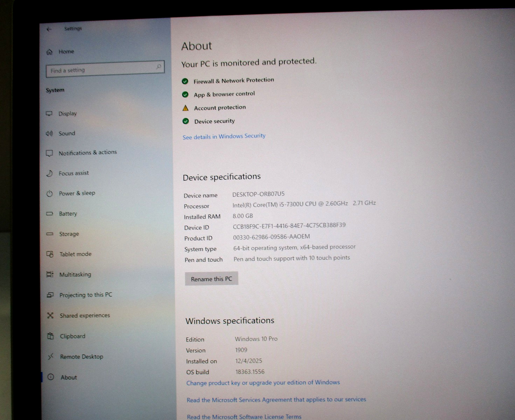Viewport: 515px width, 420px height.
Task: Click the Projecting to this PC icon
Action: (x=50, y=295)
